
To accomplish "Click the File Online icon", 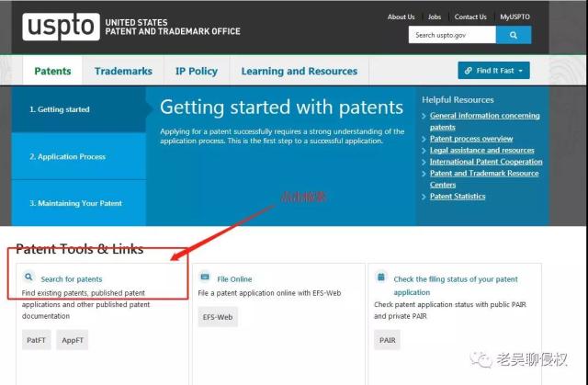I will 205,277.
